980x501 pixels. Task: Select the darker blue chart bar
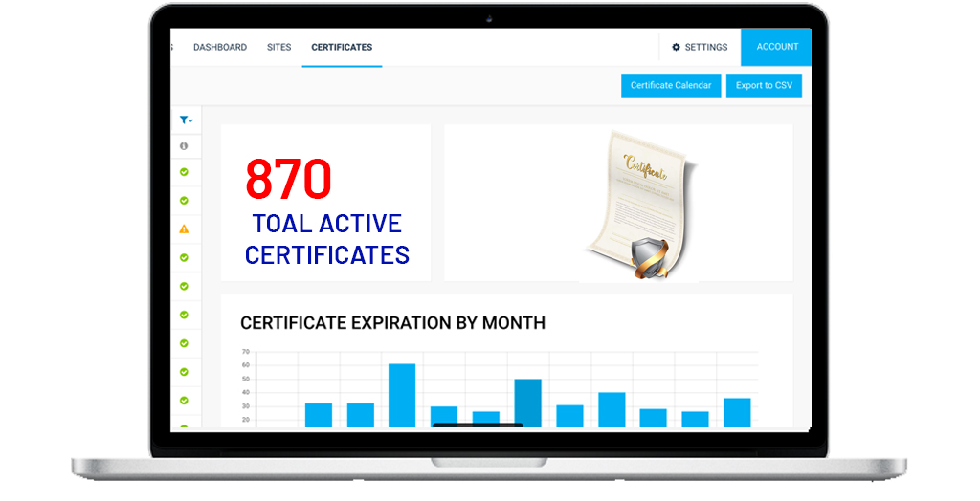527,403
